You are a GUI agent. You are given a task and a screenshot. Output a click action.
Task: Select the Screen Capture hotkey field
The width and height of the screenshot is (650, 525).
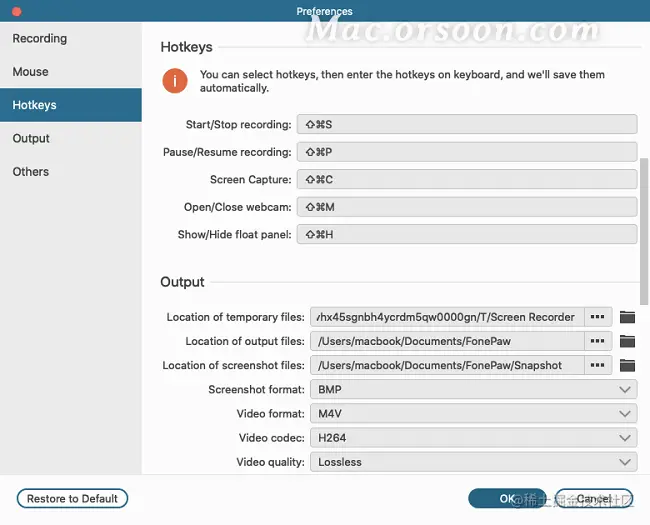pyautogui.click(x=467, y=179)
